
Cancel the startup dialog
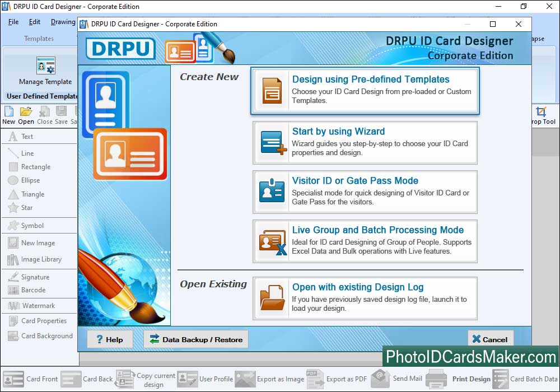(491, 339)
